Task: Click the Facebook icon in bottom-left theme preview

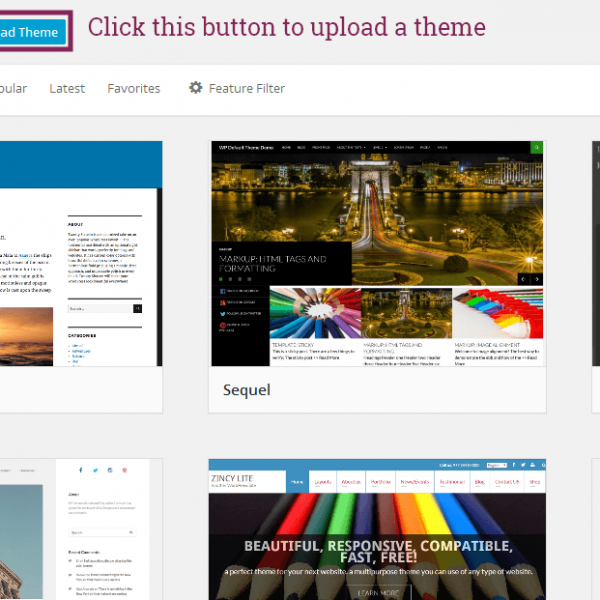Action: point(82,469)
